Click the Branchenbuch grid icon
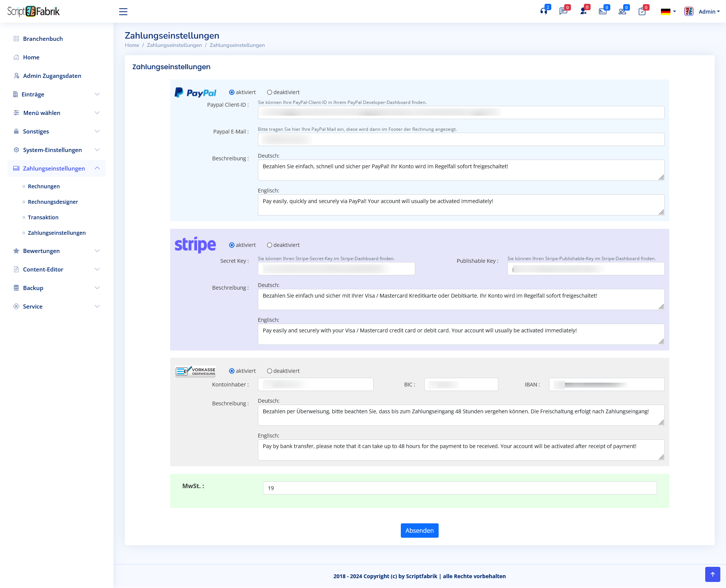The width and height of the screenshot is (726, 588). tap(16, 39)
